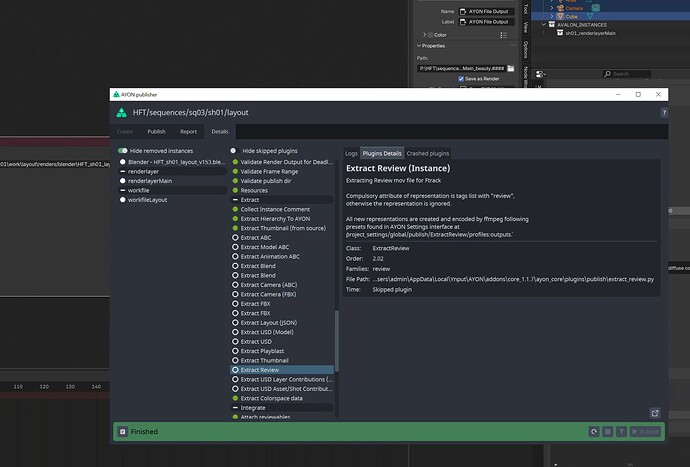The width and height of the screenshot is (690, 467).
Task: Click the stop publishing square icon
Action: (607, 432)
